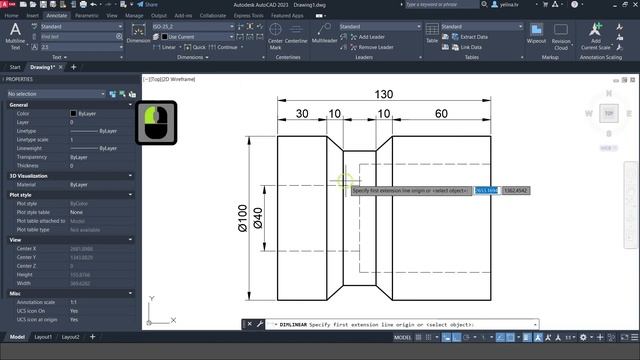Image resolution: width=640 pixels, height=360 pixels.
Task: Click the Color ByLayer swatch in Properties
Action: coord(73,113)
